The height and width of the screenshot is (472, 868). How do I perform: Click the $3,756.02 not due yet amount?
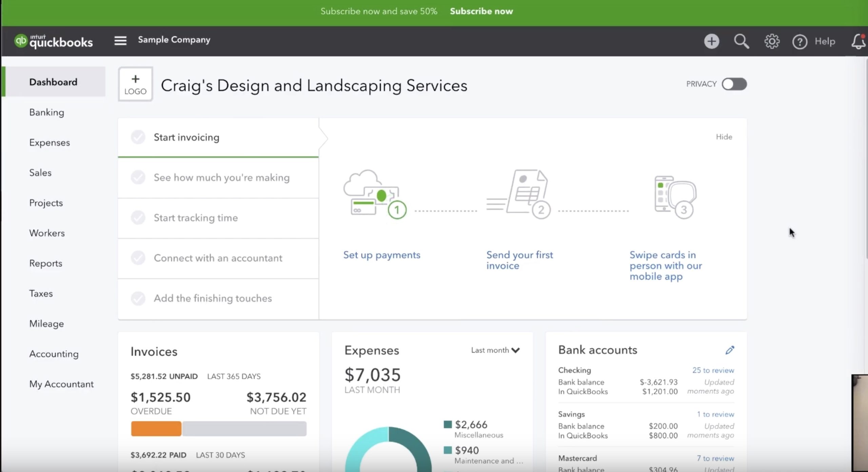[276, 397]
